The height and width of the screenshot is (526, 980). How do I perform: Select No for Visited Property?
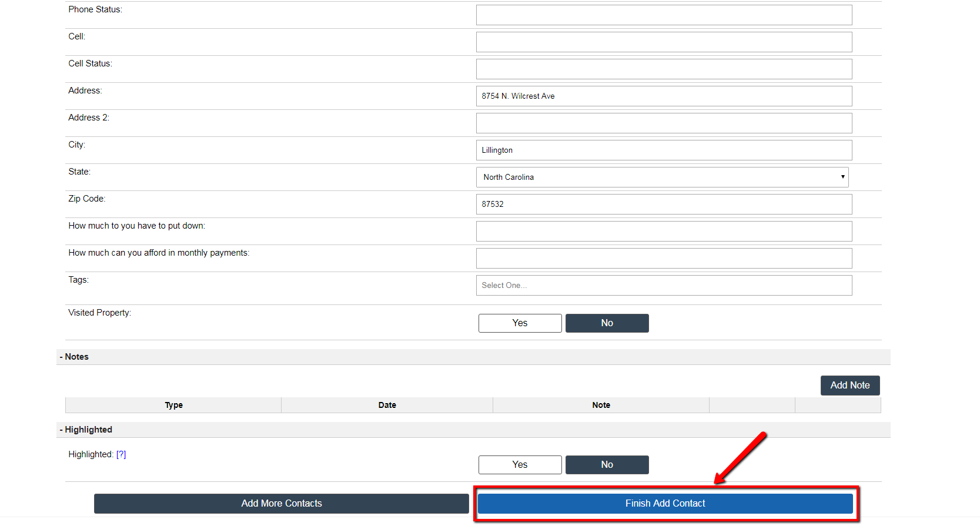pos(607,323)
